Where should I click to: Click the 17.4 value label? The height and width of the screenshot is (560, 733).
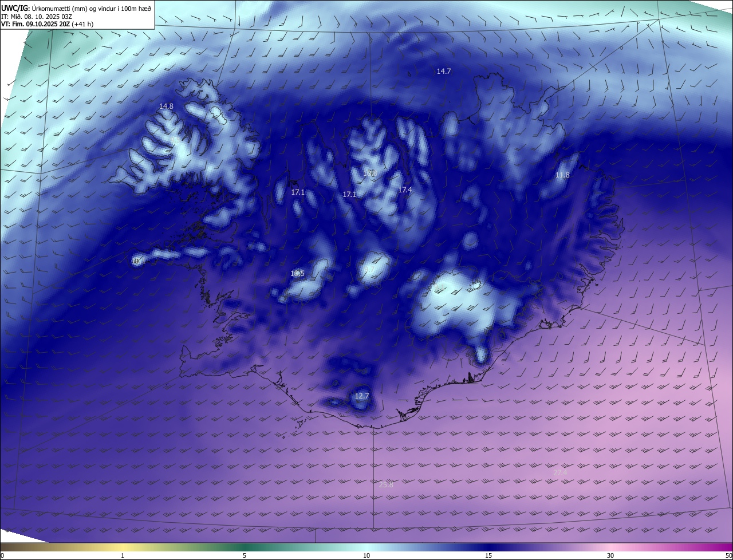[x=405, y=190]
